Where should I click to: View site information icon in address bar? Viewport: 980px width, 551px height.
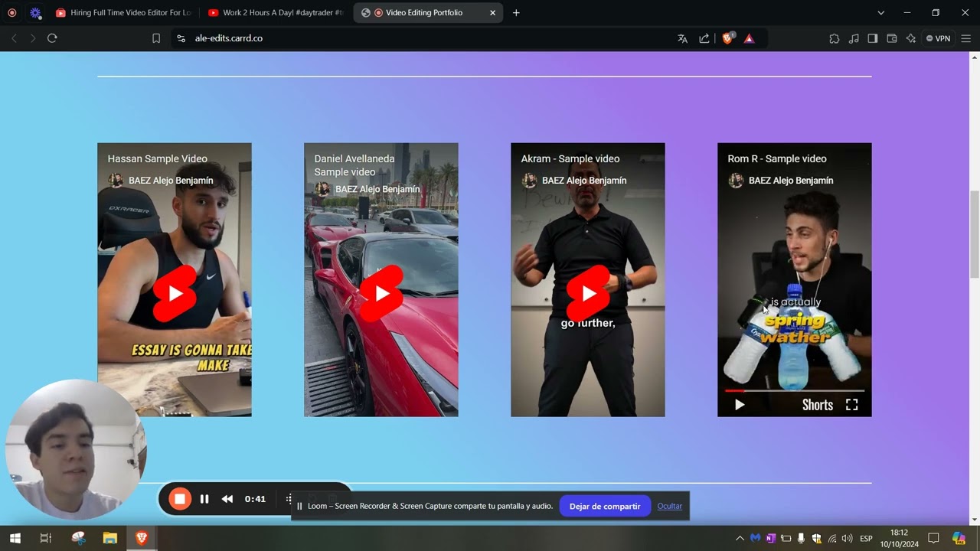[x=181, y=38]
